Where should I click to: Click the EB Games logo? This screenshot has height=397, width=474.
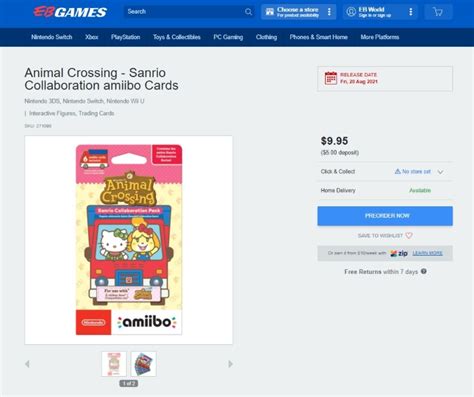click(70, 12)
